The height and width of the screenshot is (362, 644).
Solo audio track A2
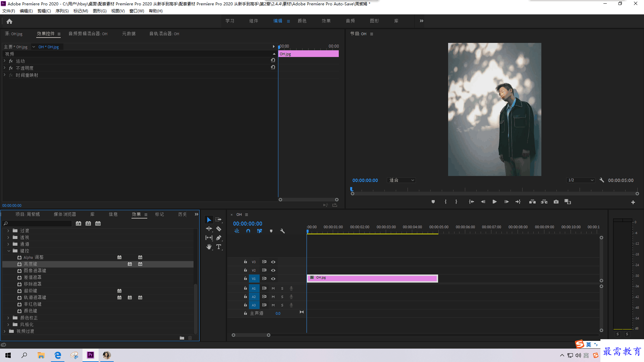click(282, 297)
